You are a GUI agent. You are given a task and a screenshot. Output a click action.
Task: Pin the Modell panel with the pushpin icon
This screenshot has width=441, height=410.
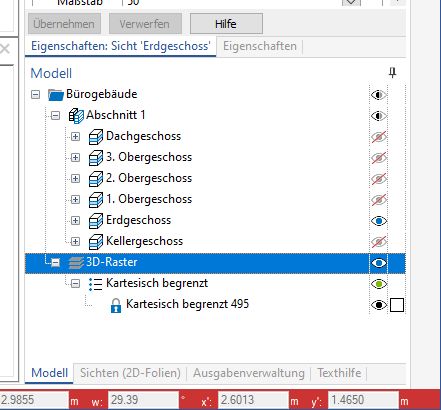pyautogui.click(x=393, y=72)
